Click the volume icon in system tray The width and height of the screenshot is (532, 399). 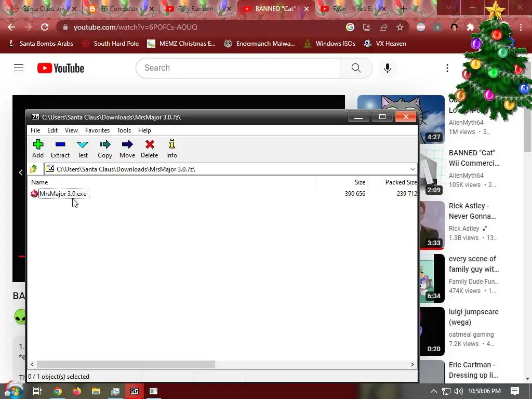pyautogui.click(x=458, y=391)
